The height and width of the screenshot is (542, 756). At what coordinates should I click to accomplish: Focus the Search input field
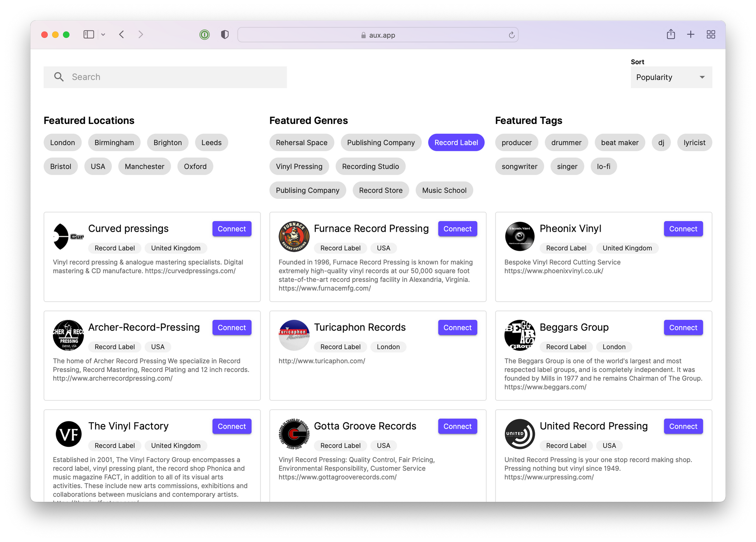tap(165, 77)
